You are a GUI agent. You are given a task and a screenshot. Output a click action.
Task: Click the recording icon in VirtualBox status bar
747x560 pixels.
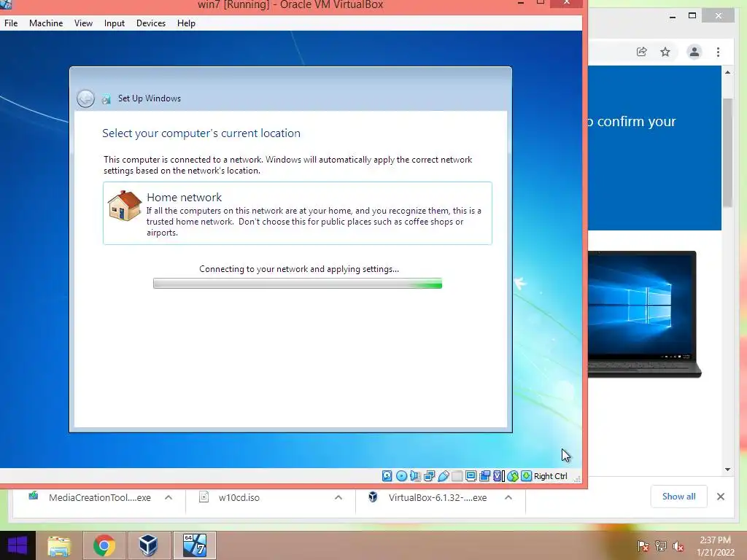click(485, 475)
